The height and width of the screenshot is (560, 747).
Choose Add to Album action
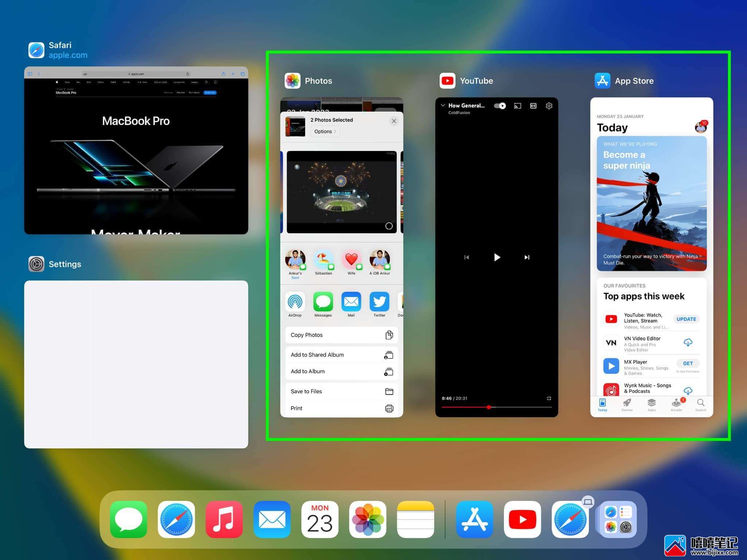tap(342, 371)
